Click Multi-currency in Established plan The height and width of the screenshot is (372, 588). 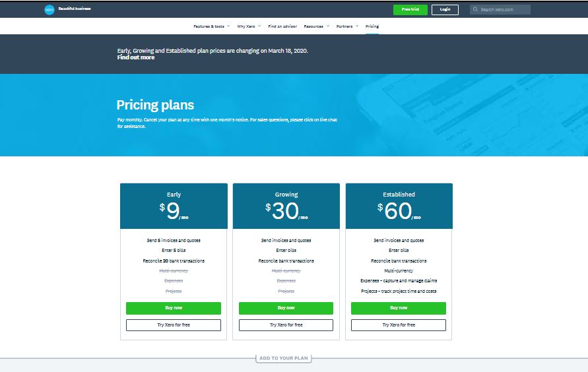click(x=399, y=270)
